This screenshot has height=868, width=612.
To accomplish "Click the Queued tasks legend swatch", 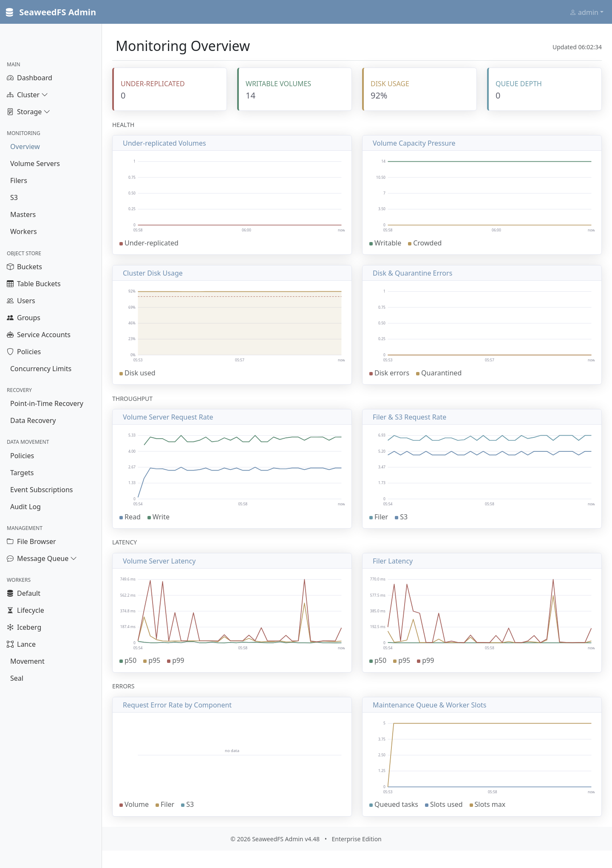I will point(371,805).
